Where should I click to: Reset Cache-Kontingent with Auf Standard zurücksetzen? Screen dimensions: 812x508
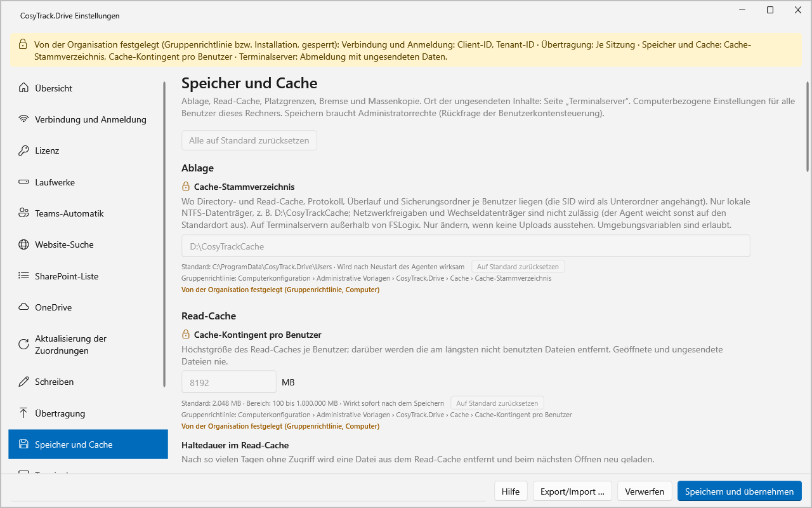click(497, 403)
